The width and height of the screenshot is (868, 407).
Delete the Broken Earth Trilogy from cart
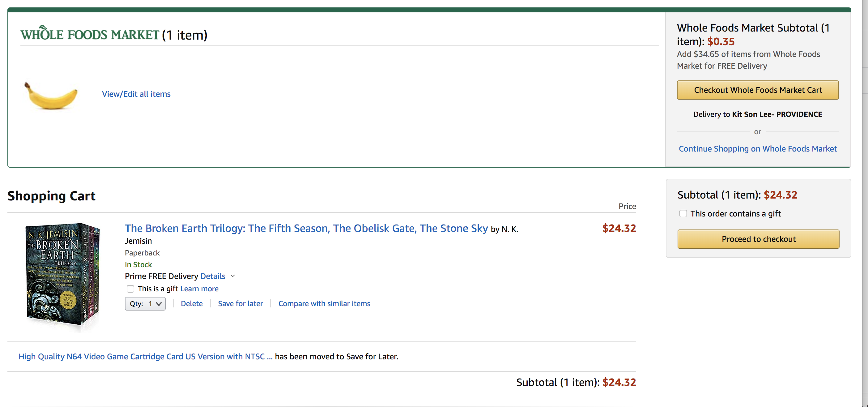pyautogui.click(x=191, y=304)
